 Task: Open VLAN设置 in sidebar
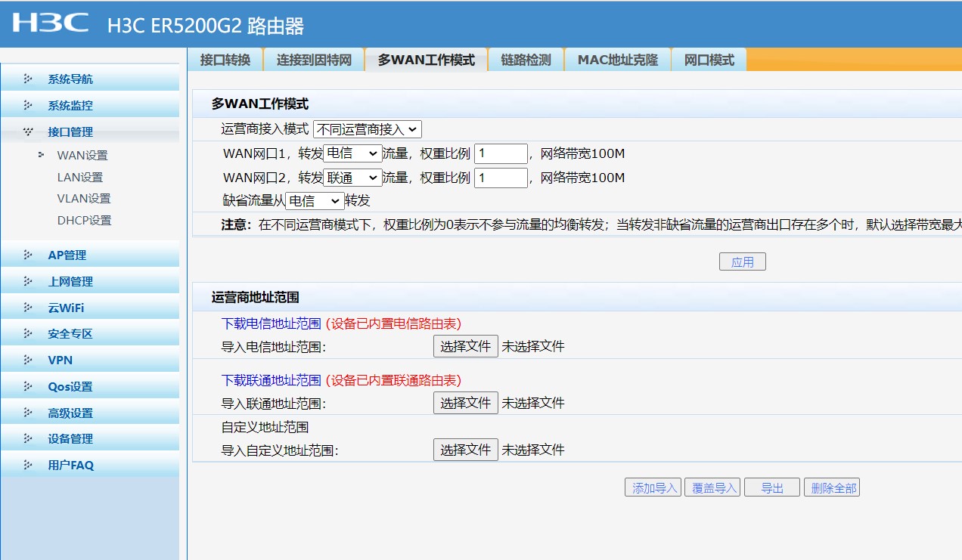pos(84,199)
